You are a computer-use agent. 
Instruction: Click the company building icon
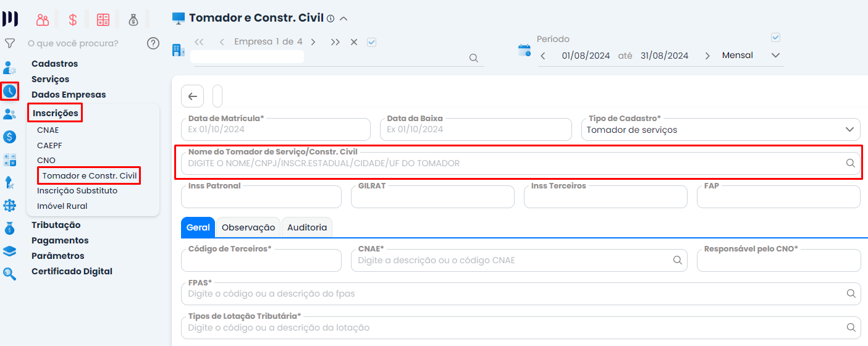(x=178, y=50)
